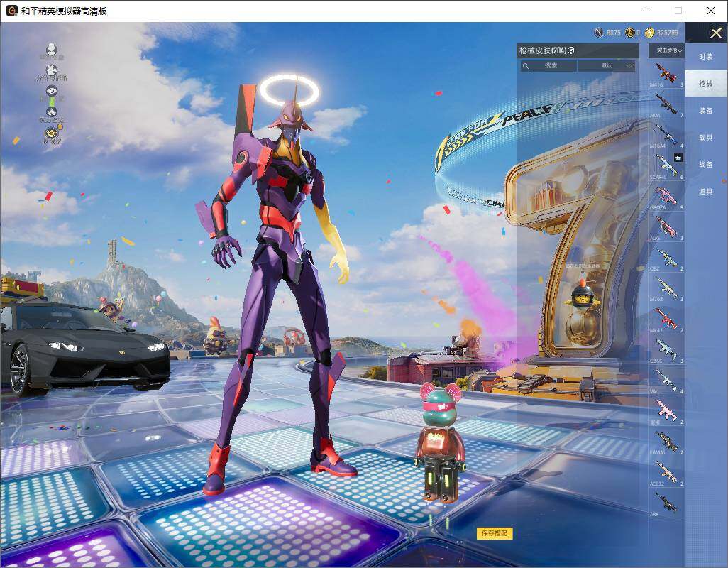Click the gold coin icon showing 825280

[x=649, y=33]
